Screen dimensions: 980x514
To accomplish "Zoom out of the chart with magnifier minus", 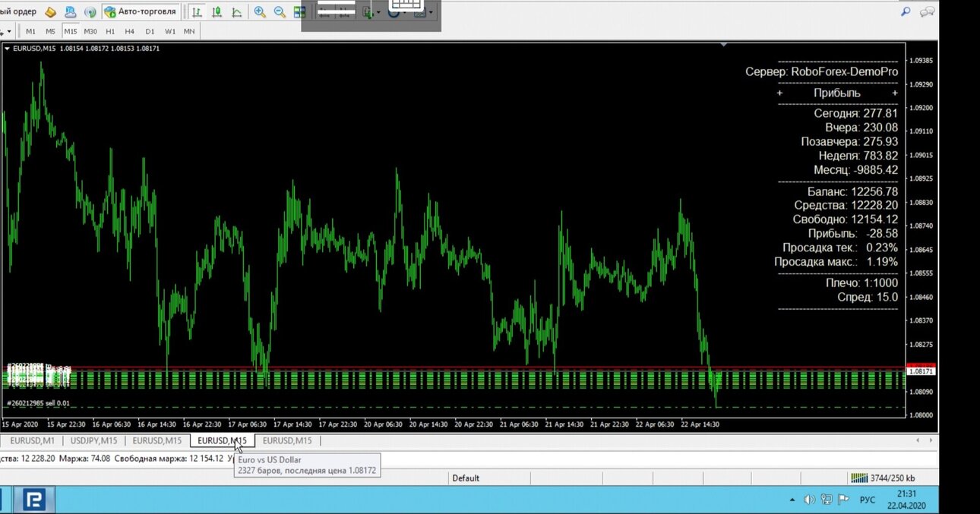I will [x=280, y=12].
